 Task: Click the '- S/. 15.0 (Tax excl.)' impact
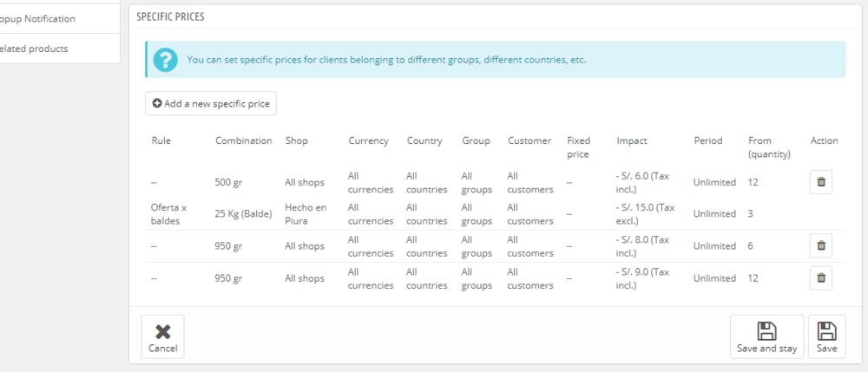645,214
